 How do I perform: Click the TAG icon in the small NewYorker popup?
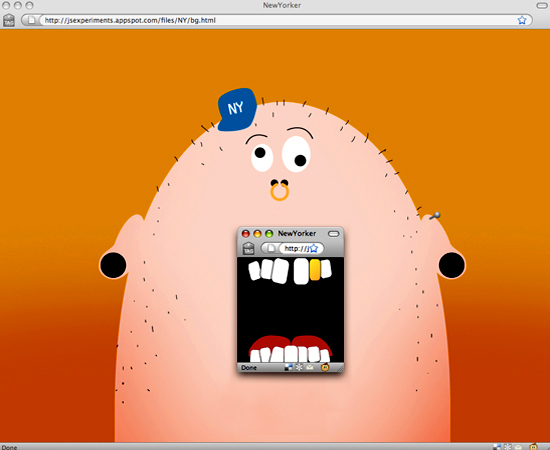point(248,248)
